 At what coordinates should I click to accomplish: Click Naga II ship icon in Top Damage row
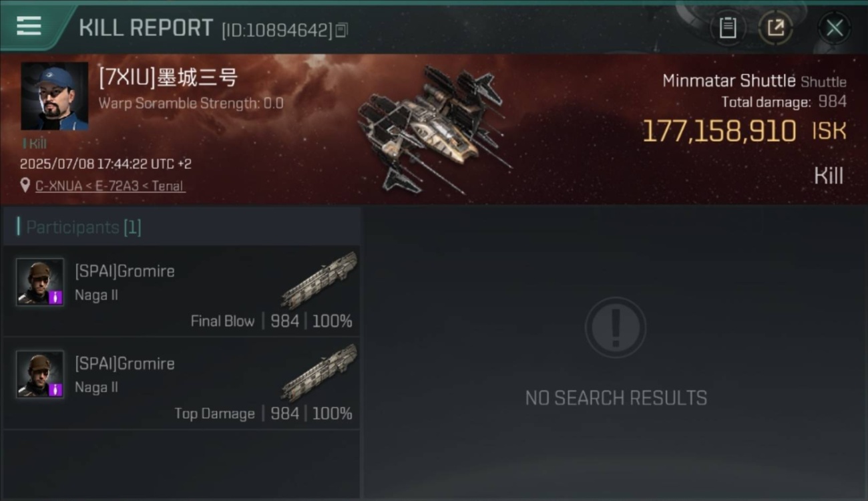(x=319, y=372)
